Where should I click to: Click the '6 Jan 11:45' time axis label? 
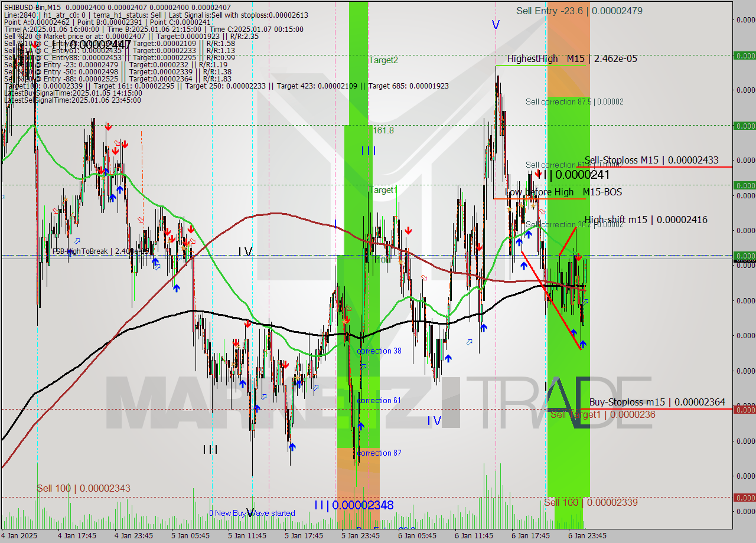coord(474,536)
